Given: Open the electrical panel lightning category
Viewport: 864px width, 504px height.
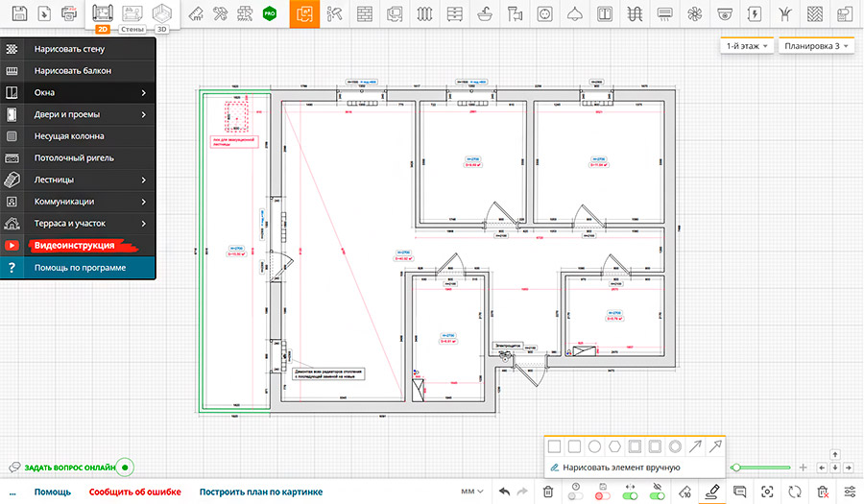Looking at the screenshot, I should point(755,13).
